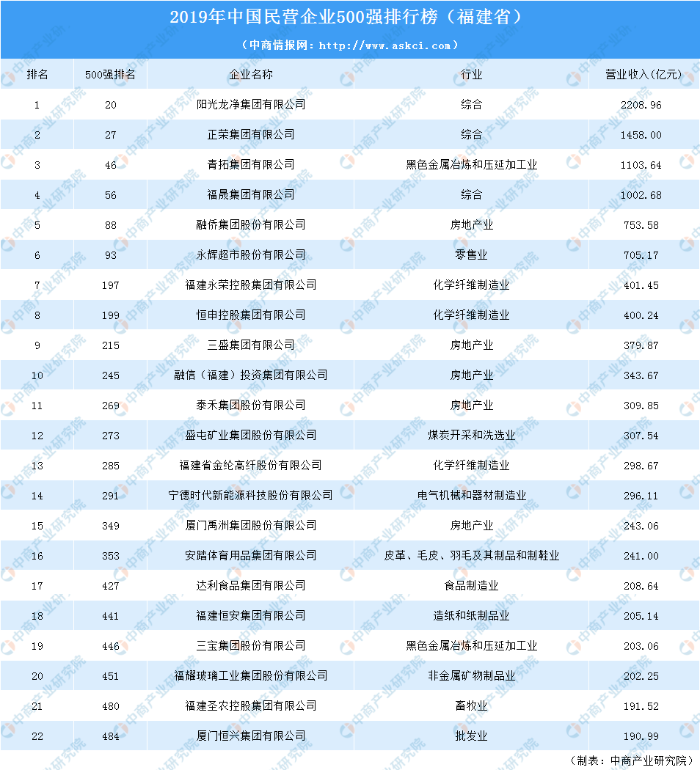This screenshot has height=770, width=700.
Task: Click industry cell 皮革、毛皮、羽毛及其制品和制鞋业
Action: point(472,555)
